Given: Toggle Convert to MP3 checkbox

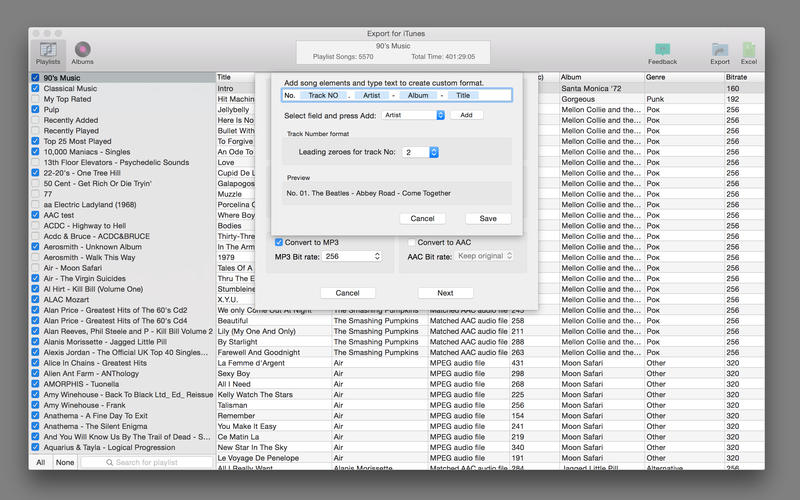Looking at the screenshot, I should (279, 242).
